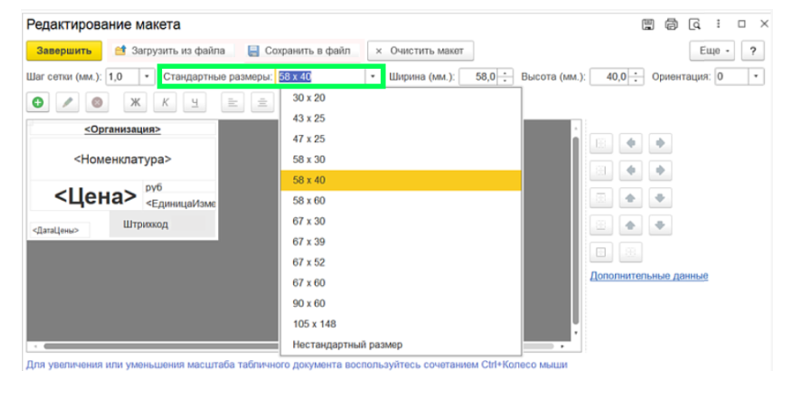
Task: Align text left in the formatting toolbar
Action: (233, 103)
